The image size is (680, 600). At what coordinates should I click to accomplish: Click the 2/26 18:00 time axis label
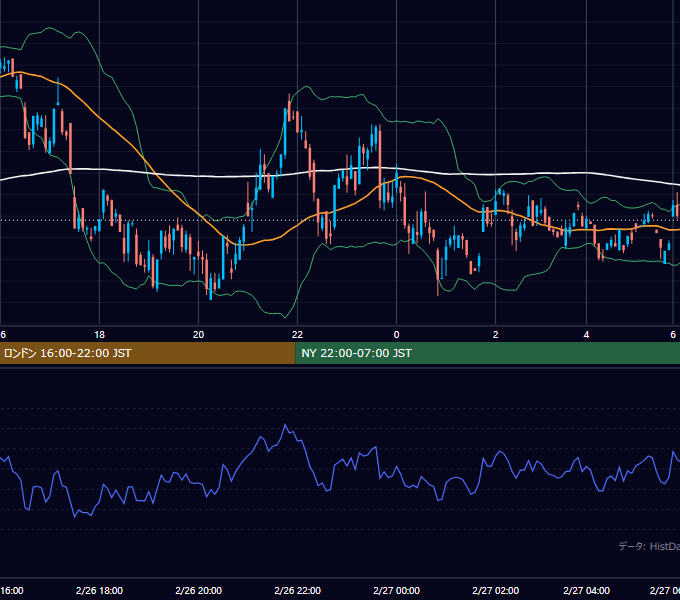pos(99,590)
